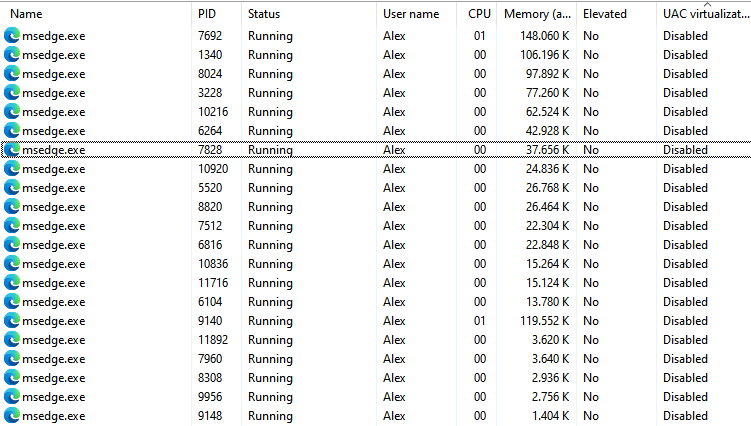Select the Edge icon for PID 3228
This screenshot has width=751, height=426.
(x=12, y=92)
